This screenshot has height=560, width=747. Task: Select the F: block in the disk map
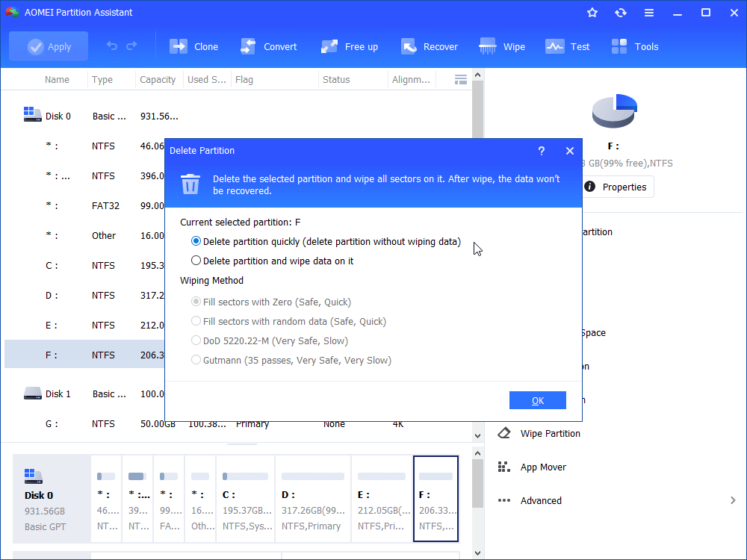click(x=436, y=499)
